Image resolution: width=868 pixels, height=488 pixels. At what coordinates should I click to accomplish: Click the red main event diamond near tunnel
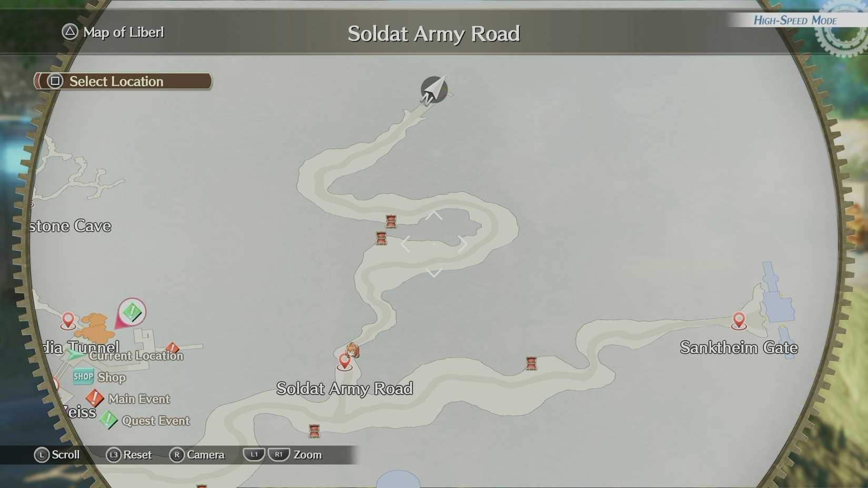click(172, 348)
